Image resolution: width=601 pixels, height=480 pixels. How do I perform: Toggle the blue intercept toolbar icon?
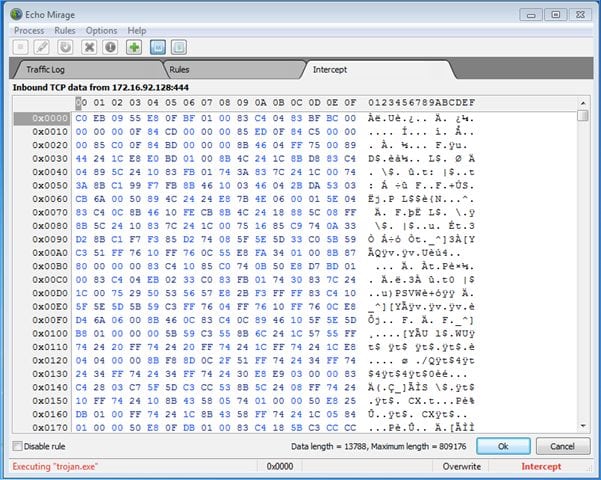point(158,47)
